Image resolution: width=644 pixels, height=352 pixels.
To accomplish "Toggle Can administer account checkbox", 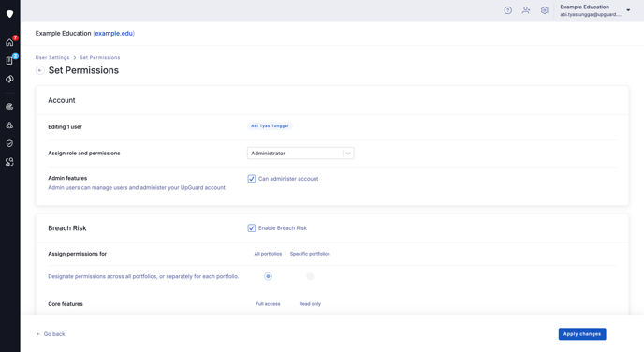I will coord(252,179).
